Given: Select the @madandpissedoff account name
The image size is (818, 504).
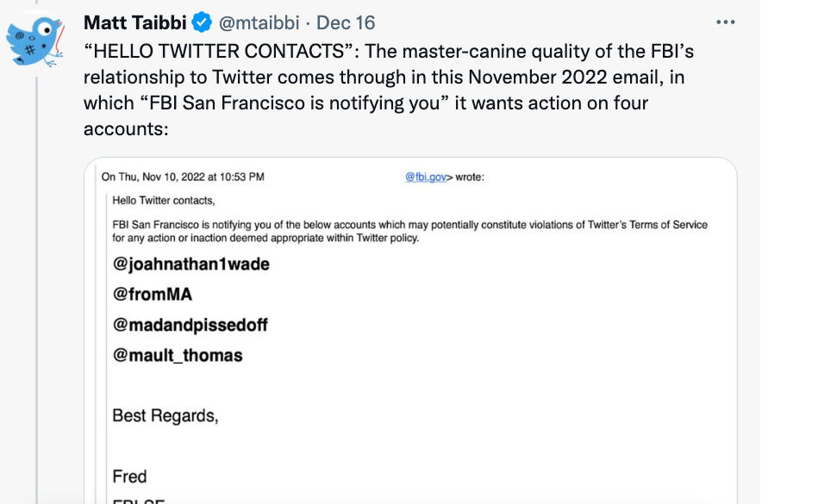Looking at the screenshot, I should (x=190, y=325).
